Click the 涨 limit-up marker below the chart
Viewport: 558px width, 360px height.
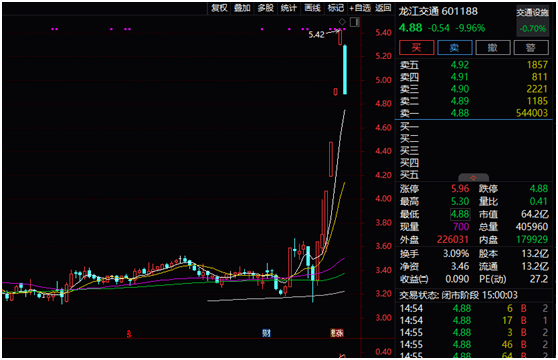click(337, 333)
